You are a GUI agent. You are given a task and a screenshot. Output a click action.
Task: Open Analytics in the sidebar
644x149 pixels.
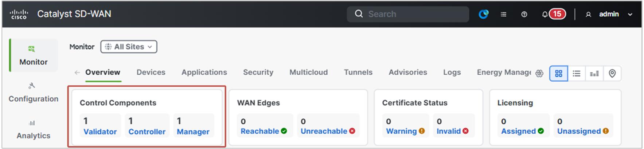(x=34, y=130)
